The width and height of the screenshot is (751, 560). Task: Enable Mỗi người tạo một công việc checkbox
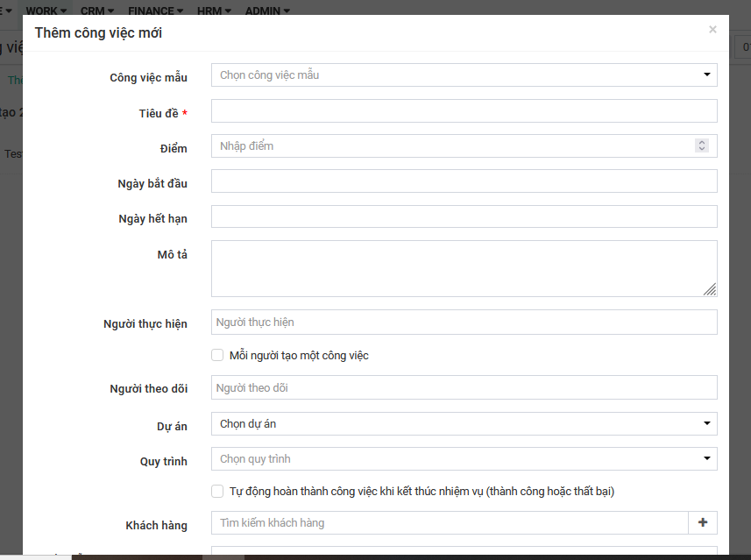[218, 355]
